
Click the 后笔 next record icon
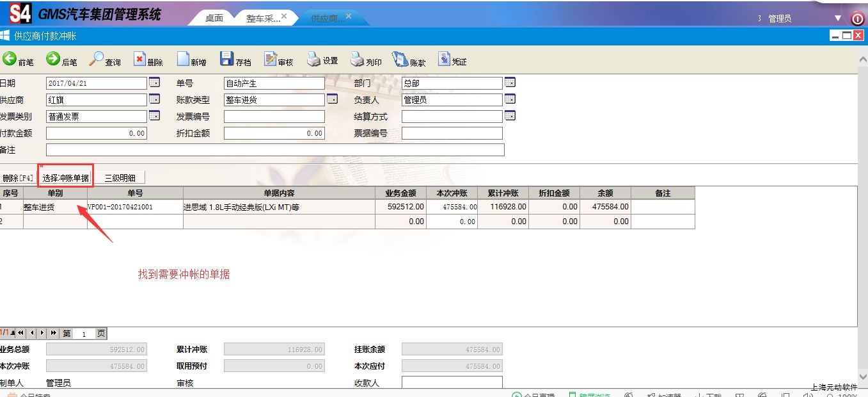coord(53,60)
